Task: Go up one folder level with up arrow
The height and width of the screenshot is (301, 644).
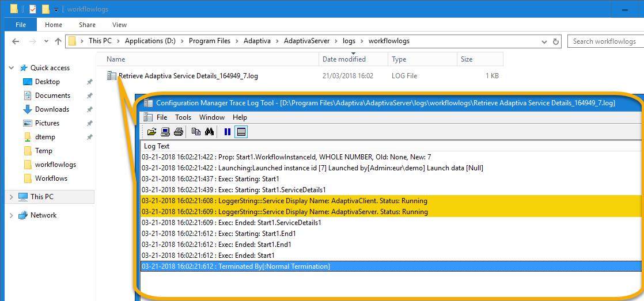Action: [x=58, y=41]
